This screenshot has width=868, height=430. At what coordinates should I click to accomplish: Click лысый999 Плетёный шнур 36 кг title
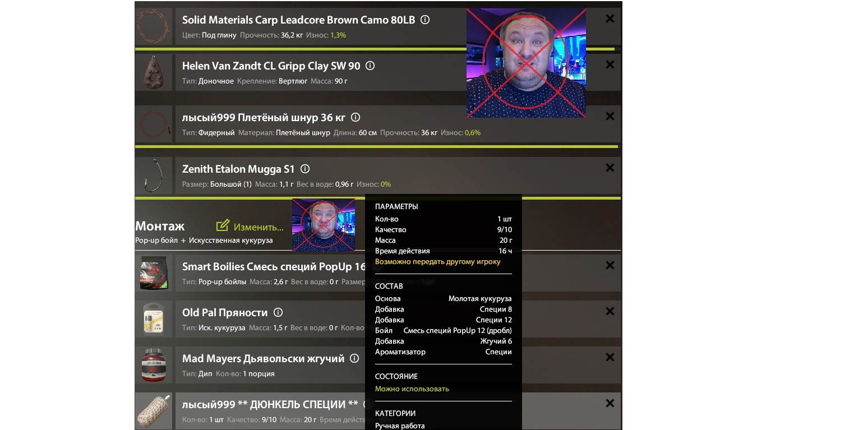click(x=264, y=117)
